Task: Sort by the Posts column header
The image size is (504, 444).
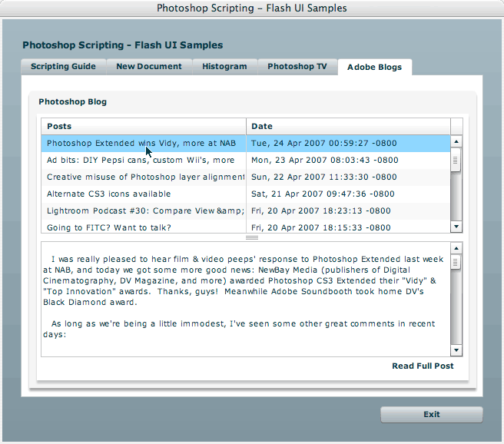Action: point(144,126)
